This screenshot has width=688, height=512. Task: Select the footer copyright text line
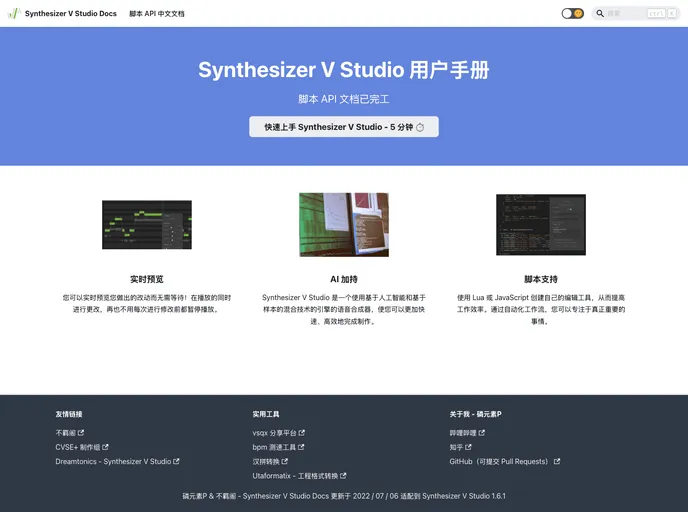coord(344,496)
